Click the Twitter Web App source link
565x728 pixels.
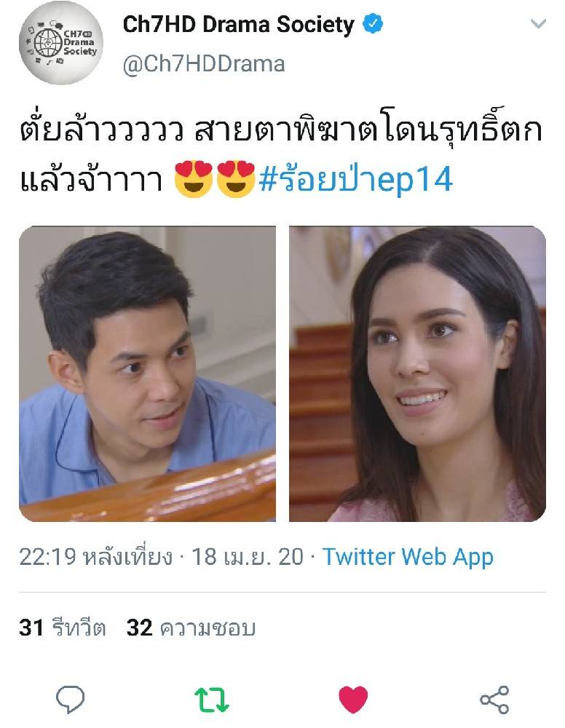[408, 557]
